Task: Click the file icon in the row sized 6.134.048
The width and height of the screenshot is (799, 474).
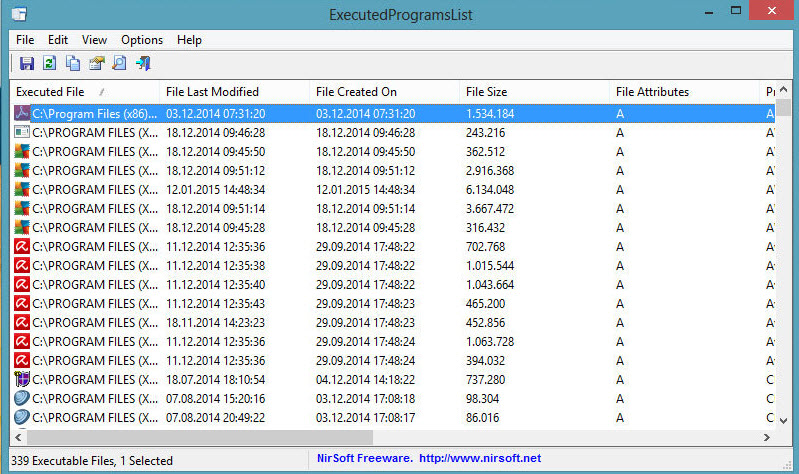Action: point(22,189)
